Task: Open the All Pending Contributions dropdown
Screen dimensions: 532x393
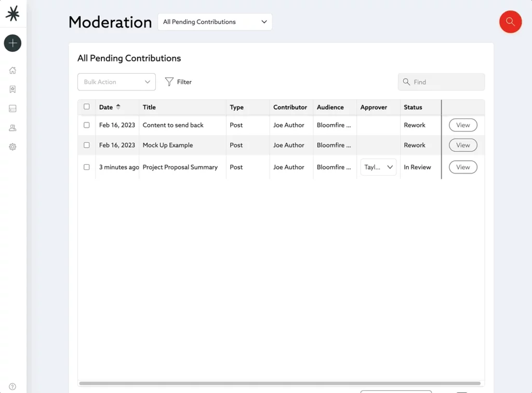Action: pyautogui.click(x=215, y=22)
